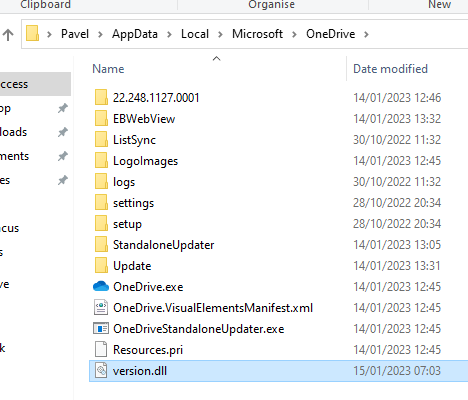Click the OneDrive.VisualElementsManifest.xml file icon

click(x=101, y=307)
